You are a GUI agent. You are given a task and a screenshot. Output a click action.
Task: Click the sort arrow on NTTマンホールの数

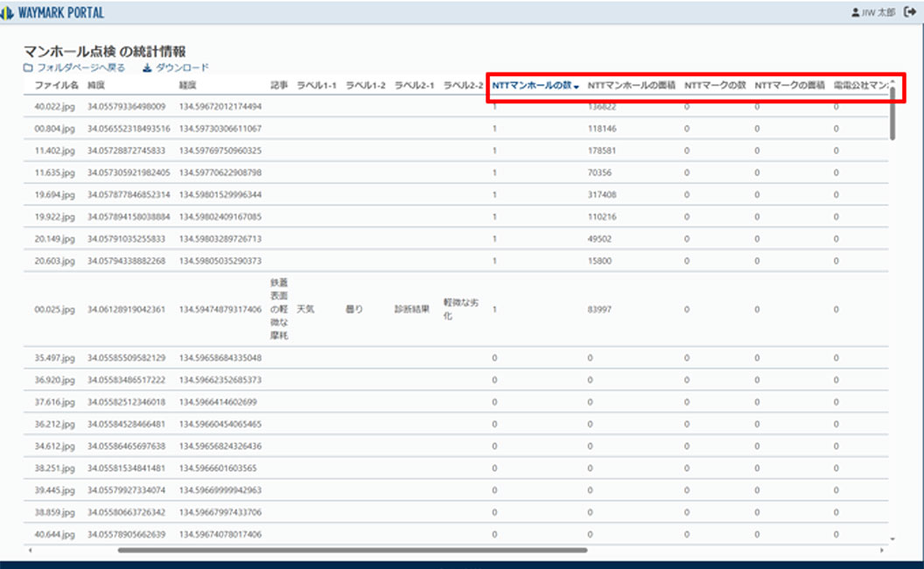[577, 86]
